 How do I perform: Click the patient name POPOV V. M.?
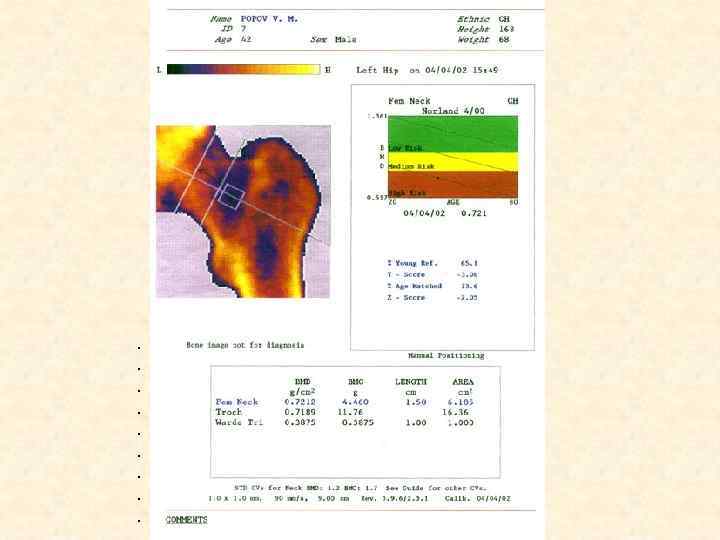tap(269, 19)
